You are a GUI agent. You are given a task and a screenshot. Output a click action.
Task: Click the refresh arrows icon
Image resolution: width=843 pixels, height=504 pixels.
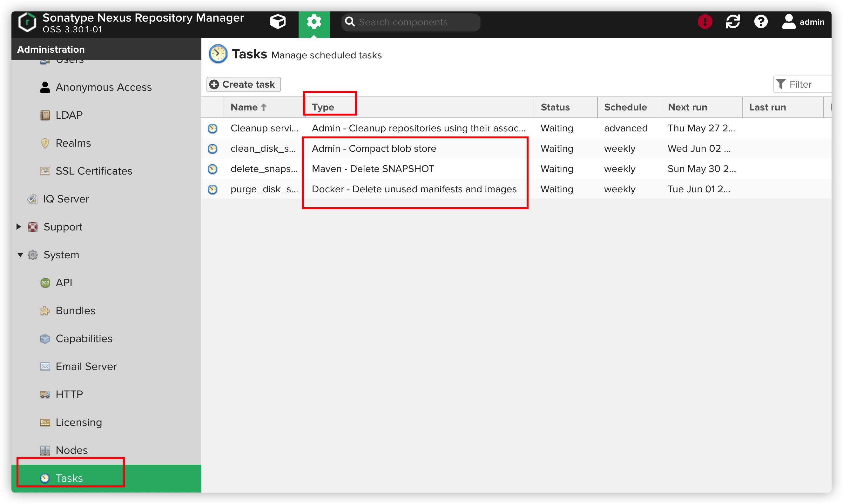[732, 22]
